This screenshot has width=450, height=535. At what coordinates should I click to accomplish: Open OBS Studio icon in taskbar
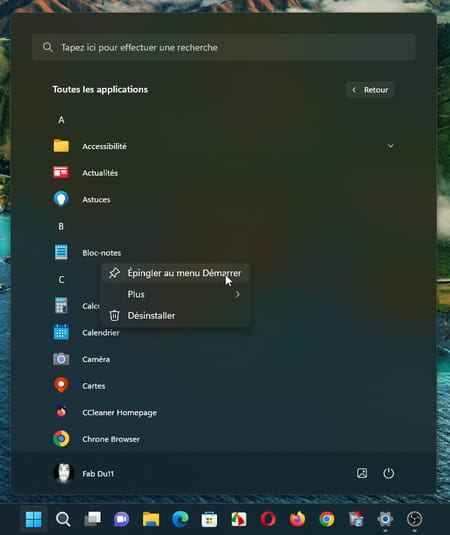(415, 519)
